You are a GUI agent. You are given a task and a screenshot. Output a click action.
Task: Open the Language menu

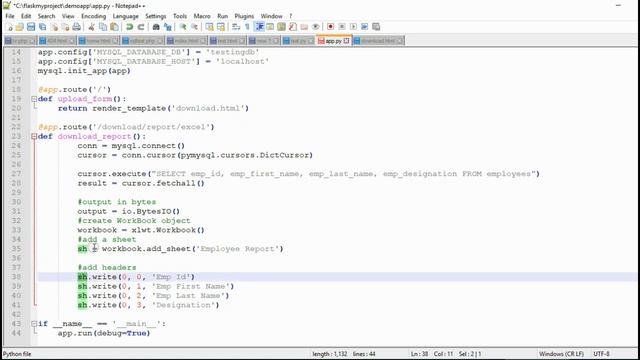point(125,16)
